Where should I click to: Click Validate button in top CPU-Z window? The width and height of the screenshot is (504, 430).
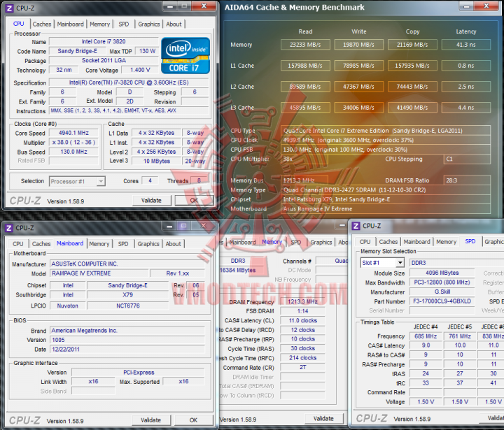pyautogui.click(x=151, y=201)
